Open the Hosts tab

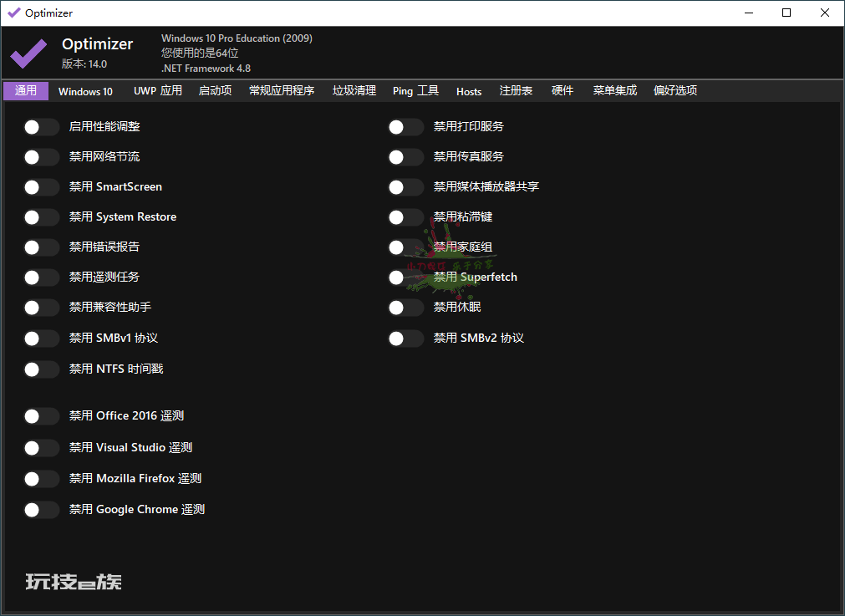point(469,91)
